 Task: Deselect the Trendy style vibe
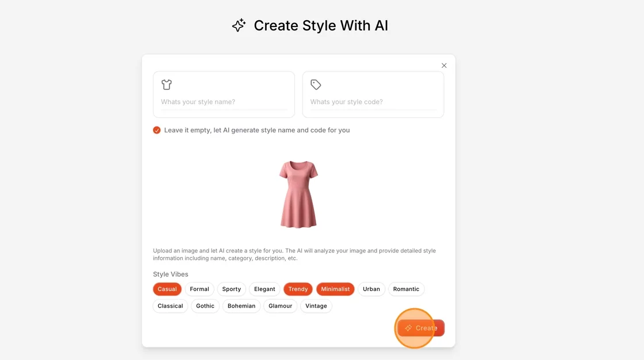tap(298, 289)
